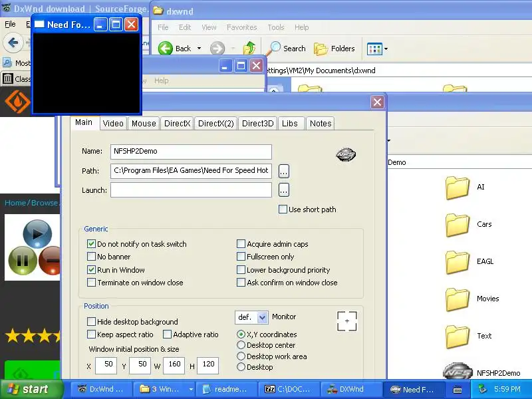Viewport: 532px width, 399px height.
Task: Open the Notes tab
Action: tap(321, 124)
